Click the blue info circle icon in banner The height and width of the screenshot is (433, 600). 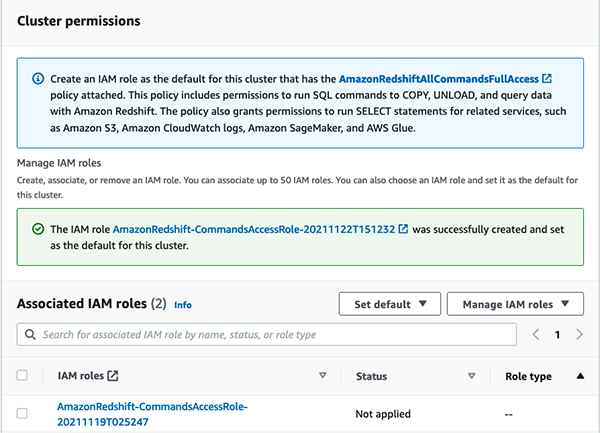tap(38, 78)
